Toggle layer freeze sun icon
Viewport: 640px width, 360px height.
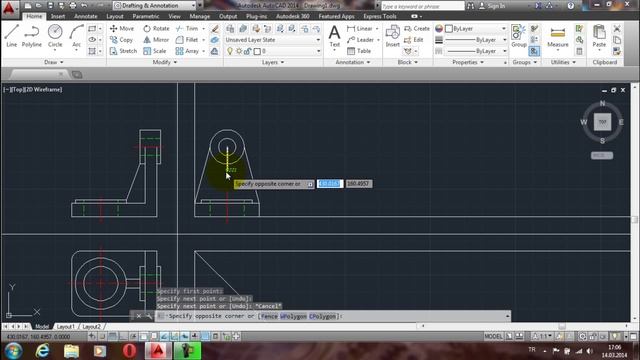pos(239,51)
